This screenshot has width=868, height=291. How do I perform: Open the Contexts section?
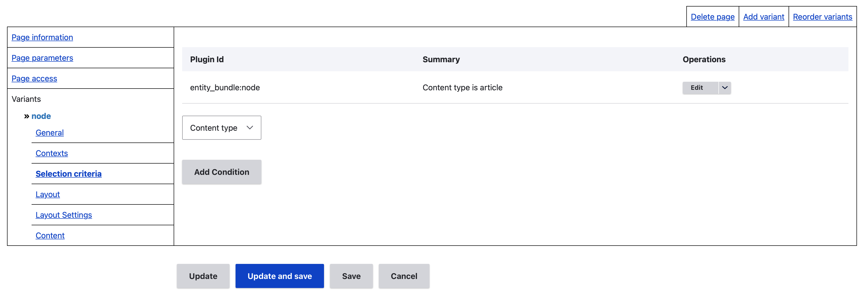coord(52,153)
